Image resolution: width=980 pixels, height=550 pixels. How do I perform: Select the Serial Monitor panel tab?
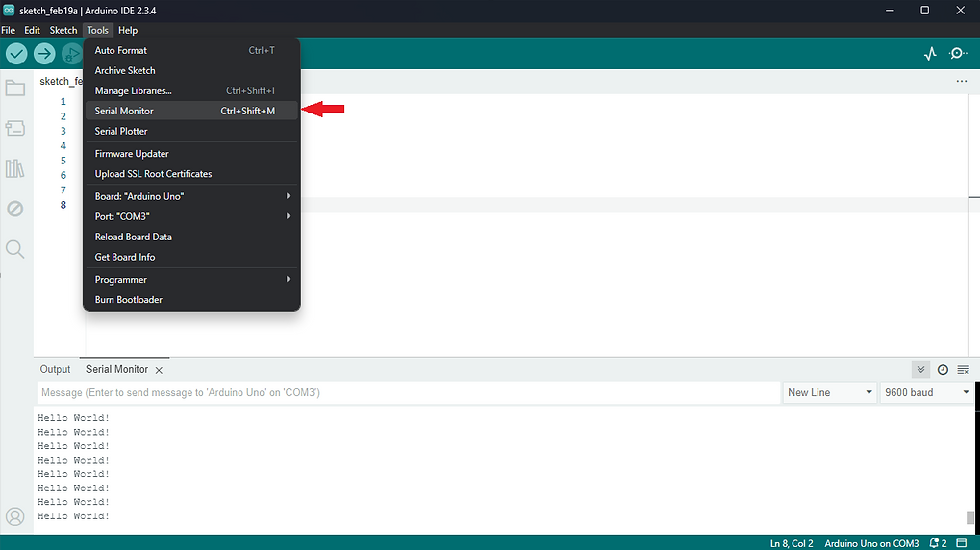117,369
